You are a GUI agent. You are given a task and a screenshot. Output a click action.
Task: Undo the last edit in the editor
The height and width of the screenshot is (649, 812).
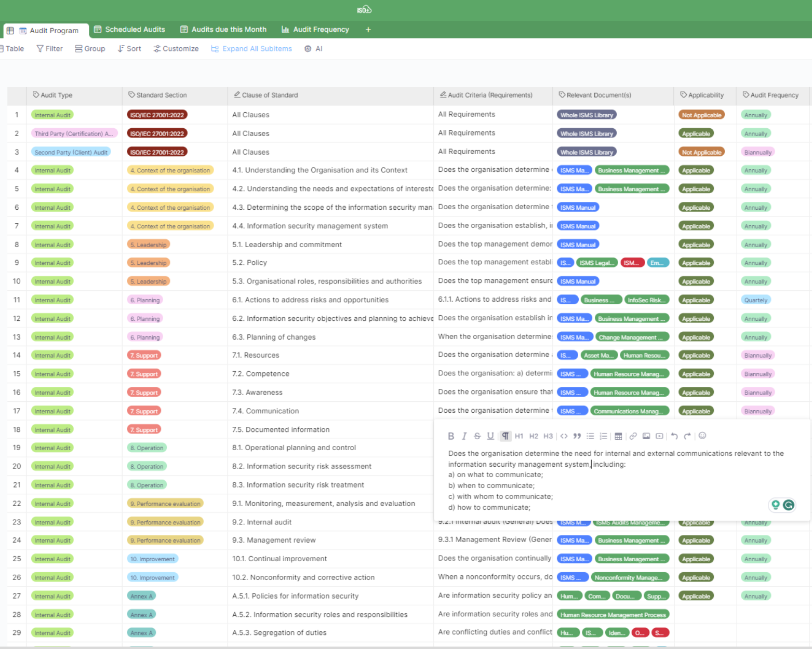click(x=674, y=436)
